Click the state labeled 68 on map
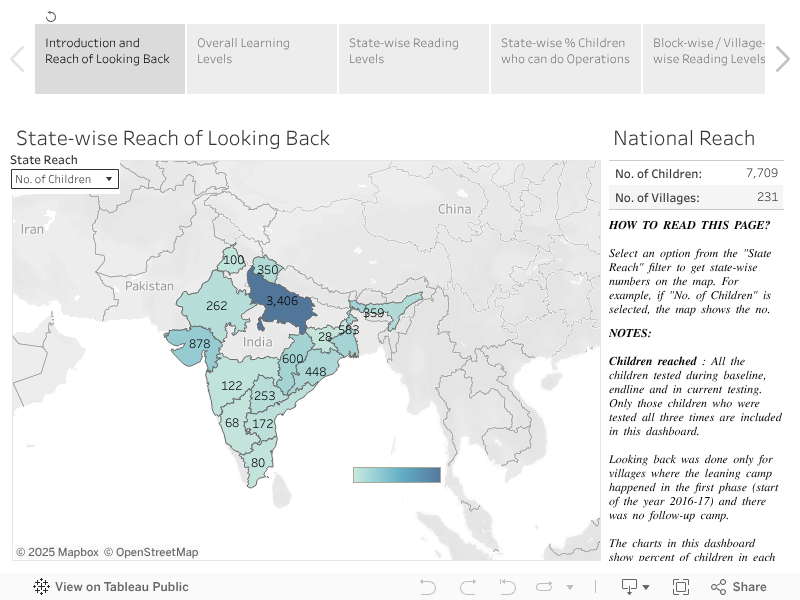Viewport: 800px width, 600px height. (232, 422)
